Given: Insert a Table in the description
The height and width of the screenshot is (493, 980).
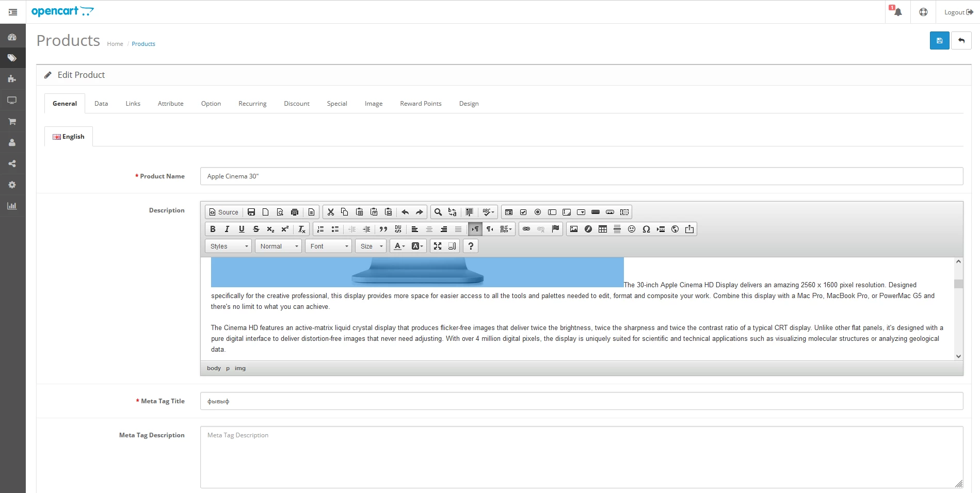Looking at the screenshot, I should click(x=603, y=229).
